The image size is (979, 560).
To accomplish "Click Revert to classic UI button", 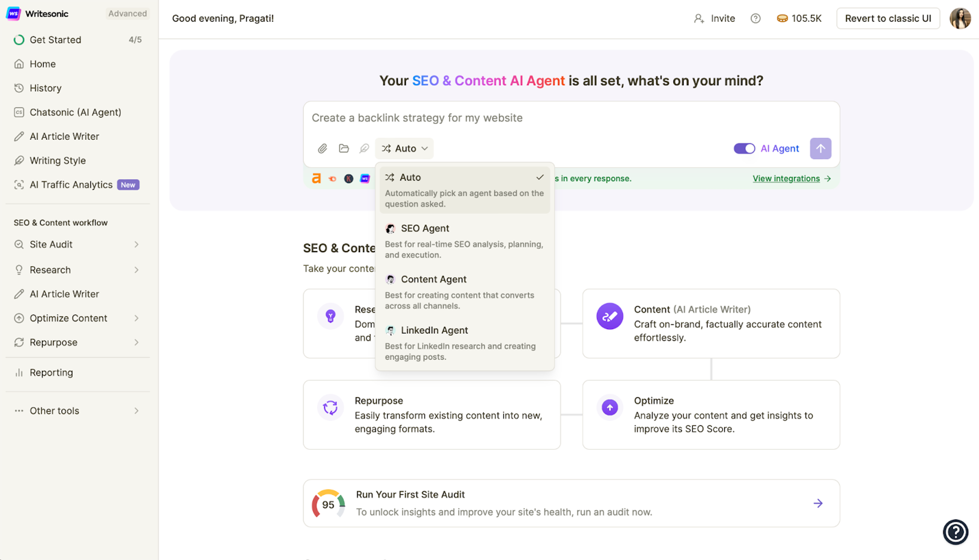I will pos(888,18).
